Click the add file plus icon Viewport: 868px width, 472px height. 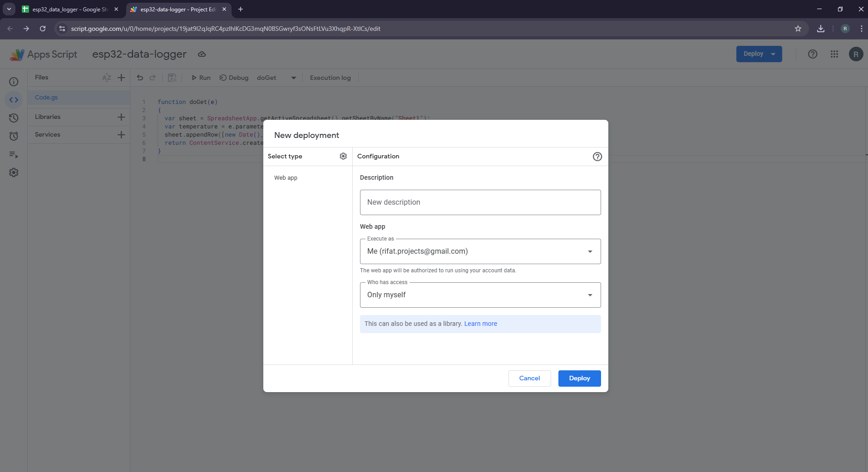(121, 78)
